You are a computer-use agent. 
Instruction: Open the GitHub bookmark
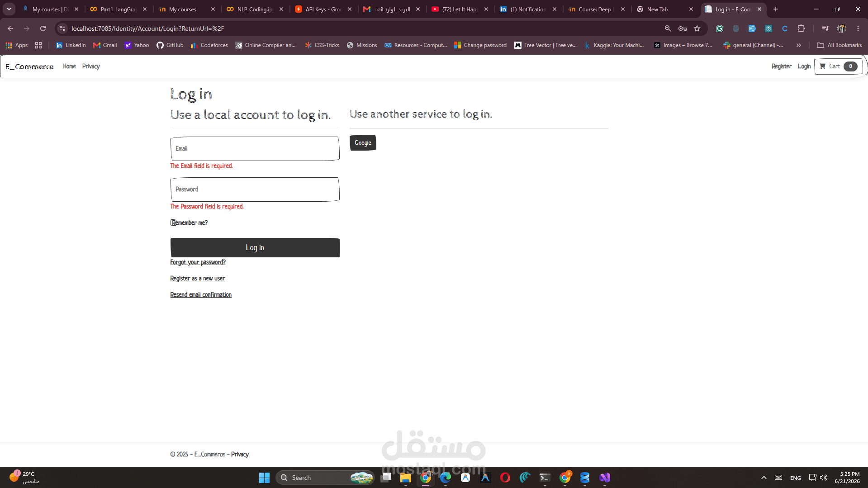(170, 45)
